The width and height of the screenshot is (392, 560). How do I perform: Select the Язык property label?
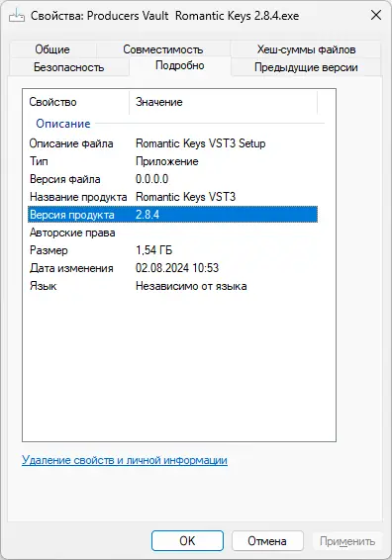point(43,286)
